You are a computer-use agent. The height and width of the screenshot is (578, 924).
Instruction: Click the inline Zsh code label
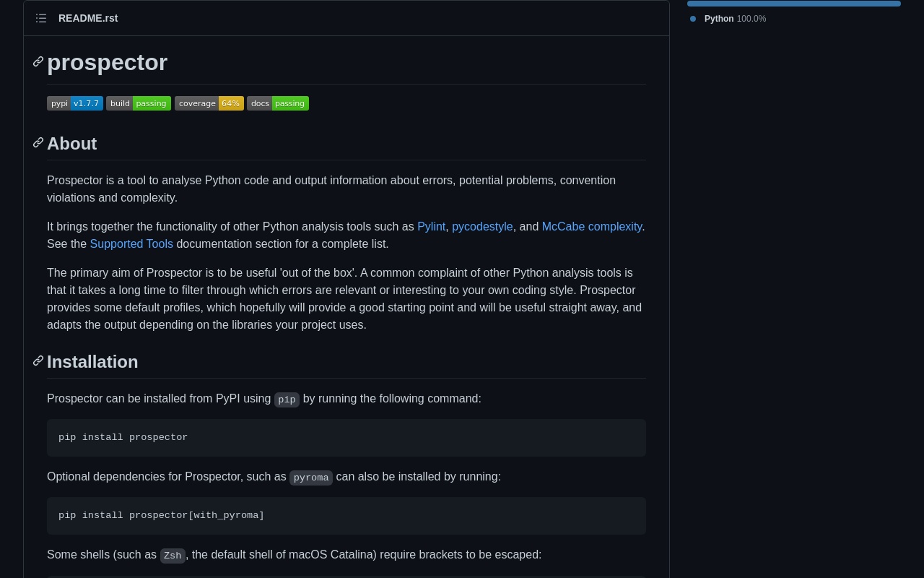point(173,556)
